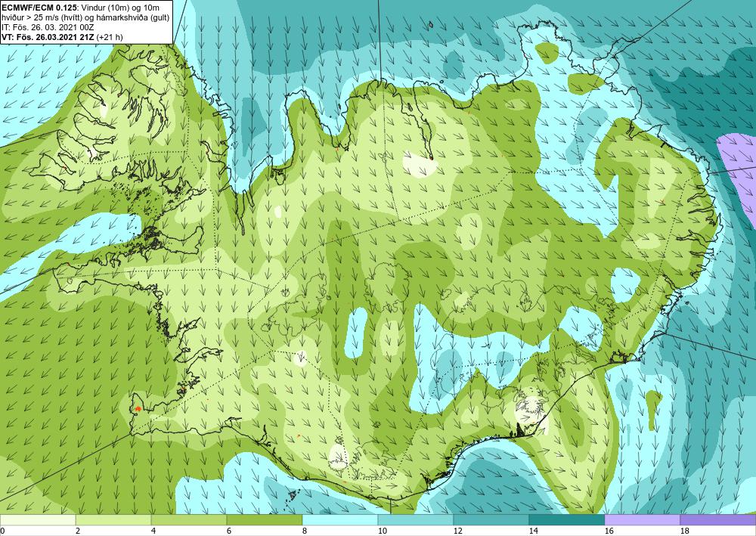
Task: Click the 'VT: Fös. 26.03.2021 21Z (+21 h)' line
Action: pyautogui.click(x=62, y=36)
